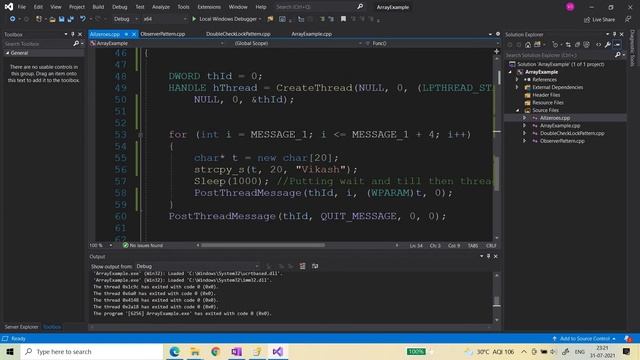Click Live Share button label

tap(603, 20)
